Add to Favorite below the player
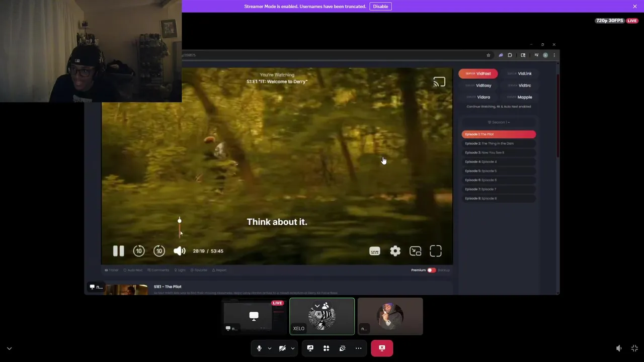The height and width of the screenshot is (362, 644). [199, 270]
